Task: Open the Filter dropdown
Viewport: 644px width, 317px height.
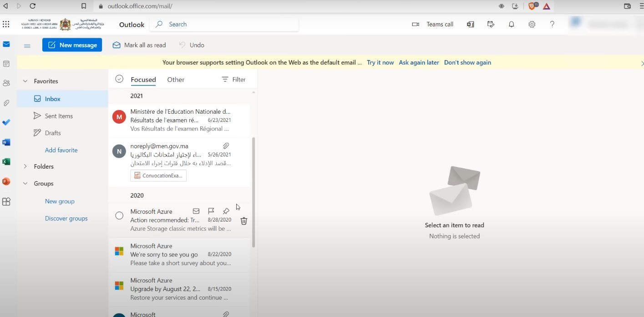Action: point(233,80)
